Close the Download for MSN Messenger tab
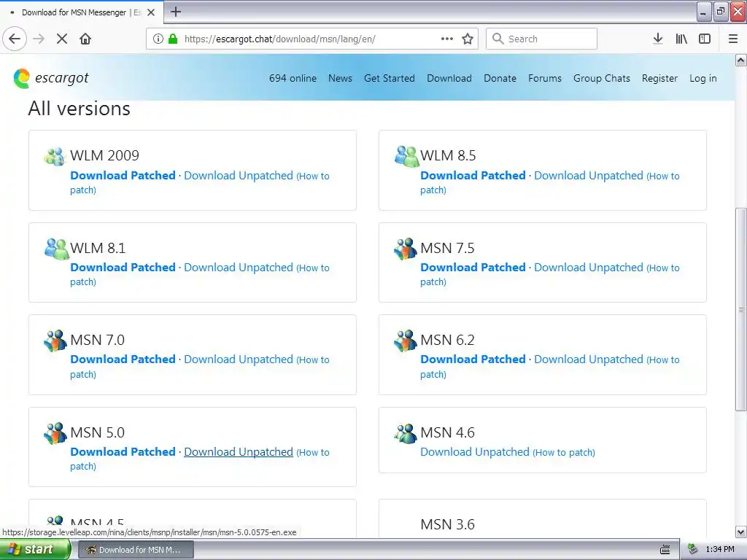This screenshot has height=560, width=747. 151,12
